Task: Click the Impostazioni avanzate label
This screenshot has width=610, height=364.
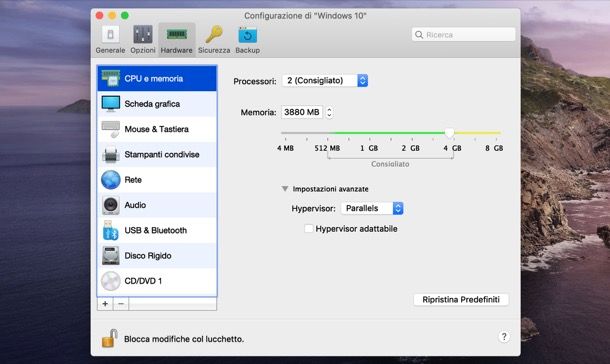Action: point(330,189)
